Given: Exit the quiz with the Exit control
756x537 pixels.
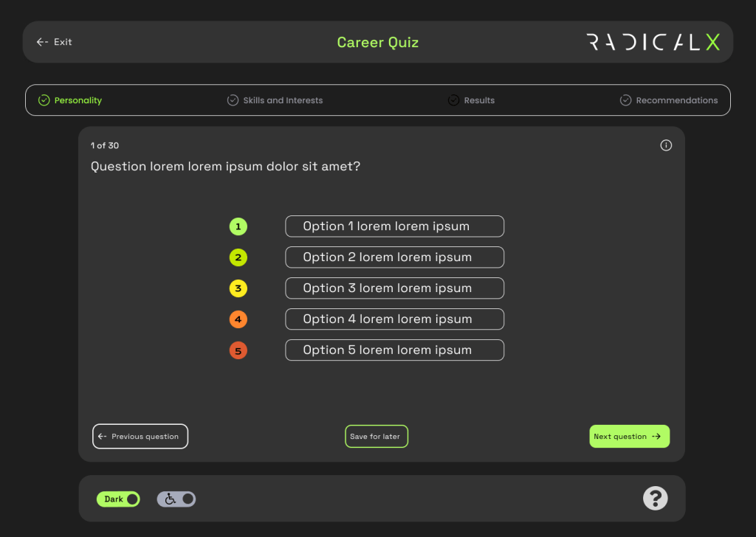Looking at the screenshot, I should click(x=54, y=42).
